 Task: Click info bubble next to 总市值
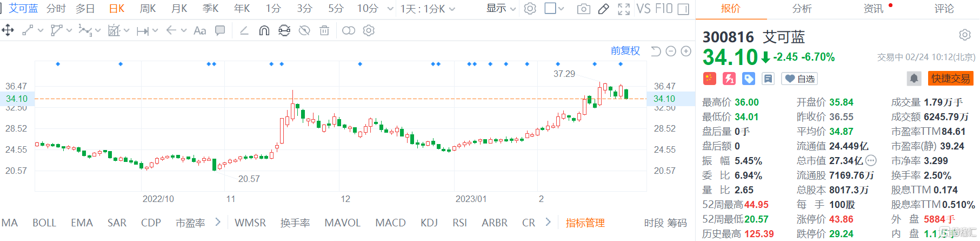[871, 160]
